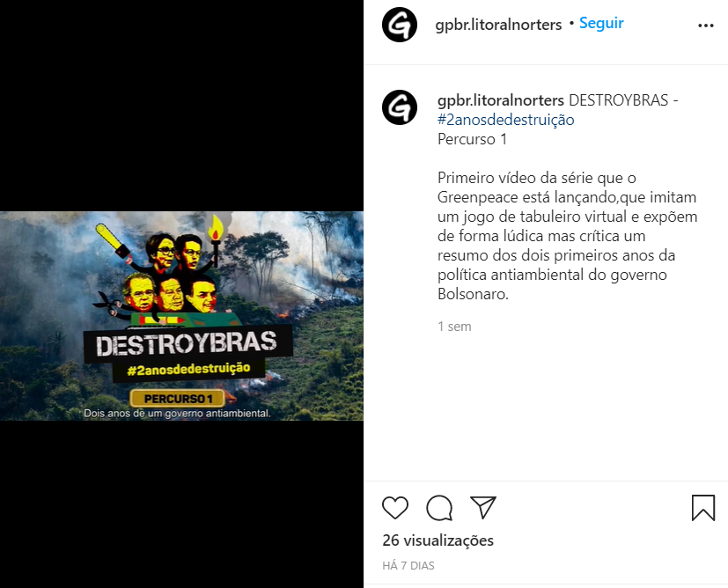Open comments via speech bubble icon
728x588 pixels.
click(x=439, y=508)
